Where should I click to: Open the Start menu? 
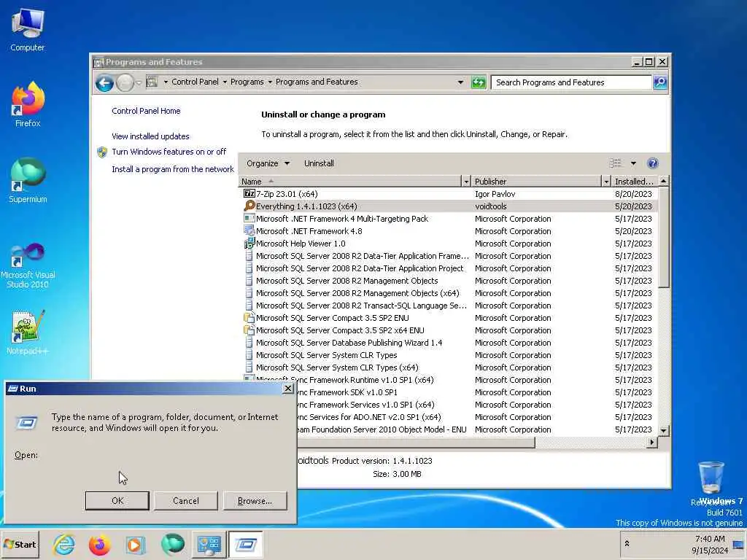point(20,544)
